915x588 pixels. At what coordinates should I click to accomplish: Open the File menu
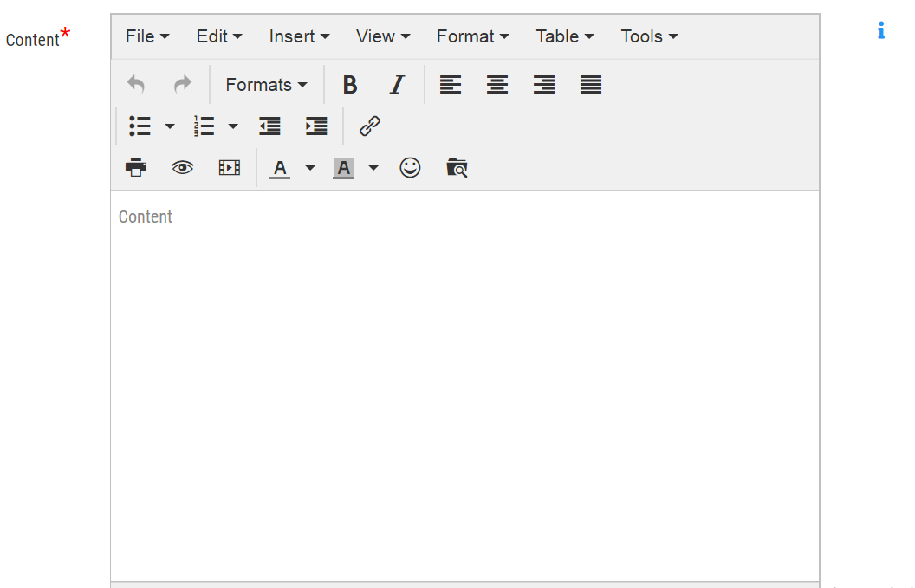click(x=147, y=36)
